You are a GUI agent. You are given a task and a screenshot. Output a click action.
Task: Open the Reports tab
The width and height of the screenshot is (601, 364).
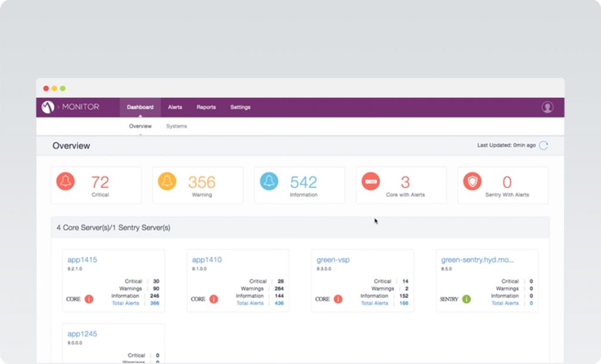point(206,107)
